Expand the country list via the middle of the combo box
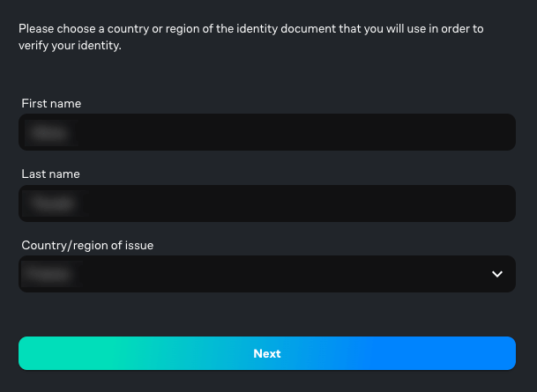The image size is (537, 392). pos(266,274)
